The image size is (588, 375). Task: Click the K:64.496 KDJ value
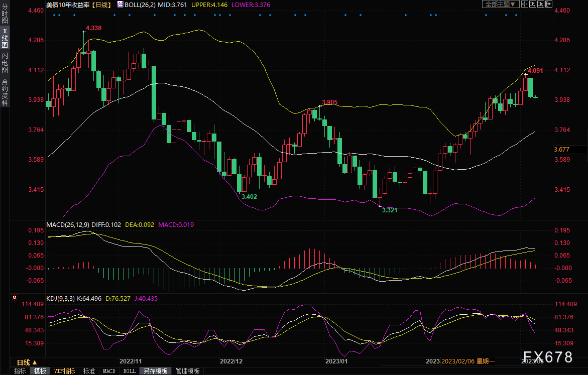[89, 299]
